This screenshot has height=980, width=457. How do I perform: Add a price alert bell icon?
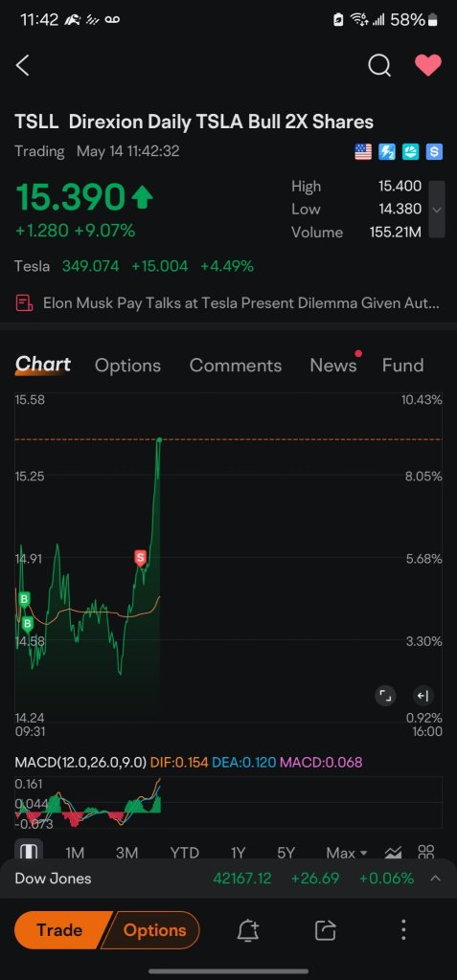[x=248, y=930]
